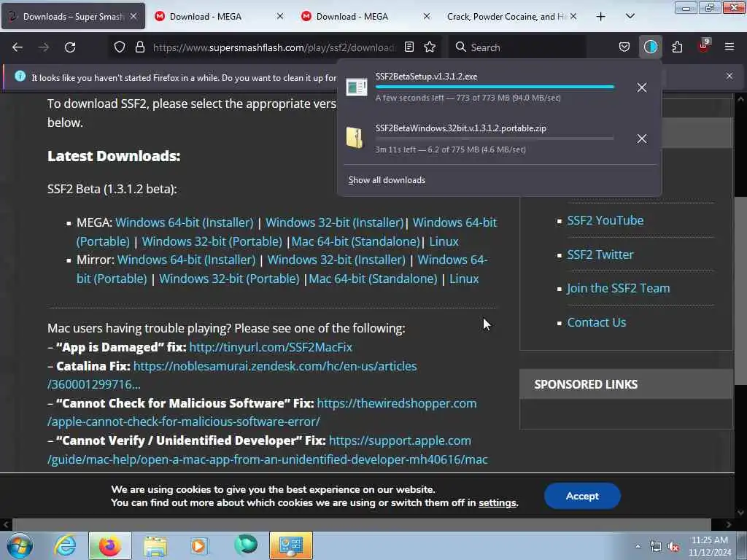Dismiss the Firefox refresh notification bar
The height and width of the screenshot is (560, 747).
pos(729,76)
